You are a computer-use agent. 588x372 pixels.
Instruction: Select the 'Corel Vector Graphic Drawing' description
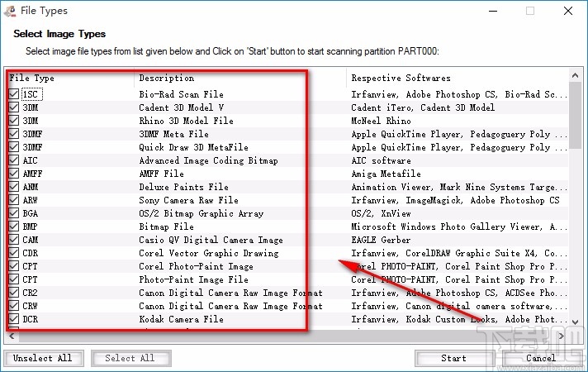(208, 253)
